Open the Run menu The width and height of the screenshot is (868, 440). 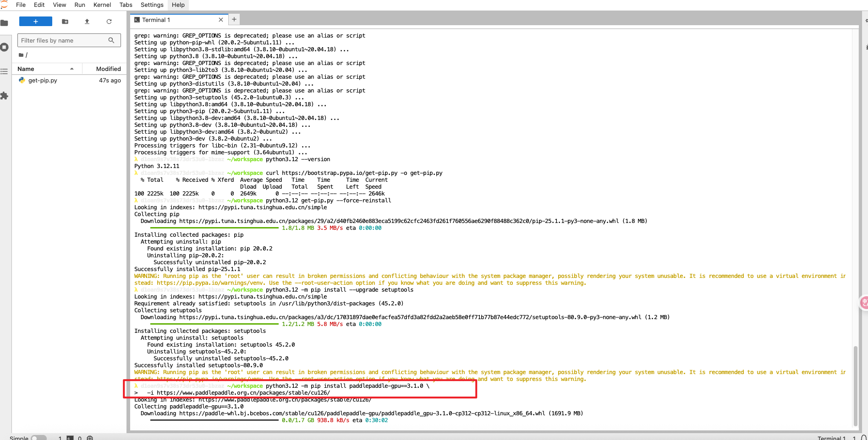80,5
